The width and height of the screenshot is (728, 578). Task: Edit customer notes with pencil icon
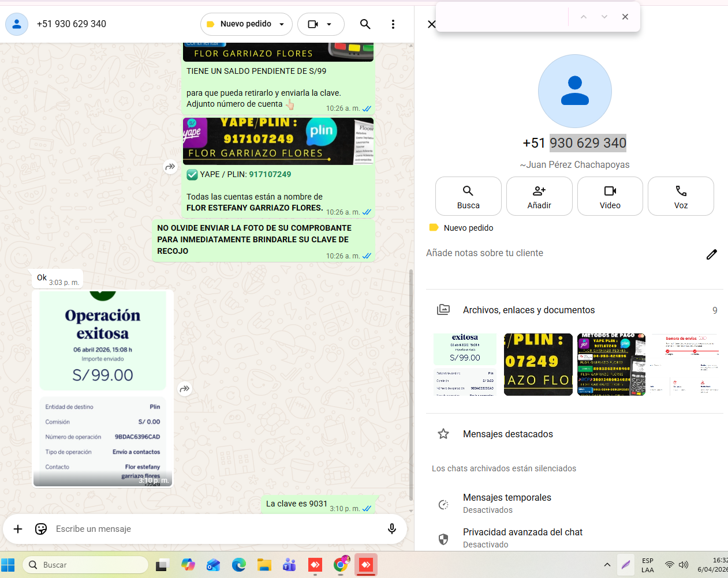tap(711, 254)
